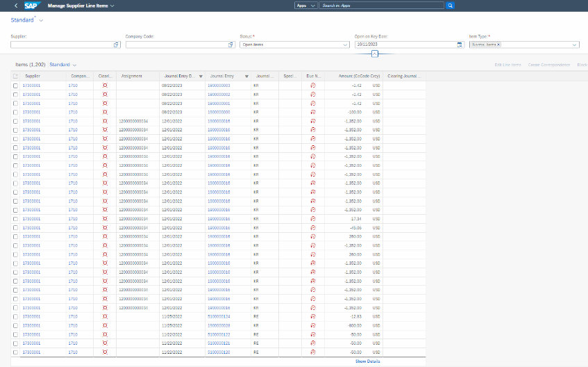Open calendar picker for Open on Key Date
The width and height of the screenshot is (588, 367).
point(460,44)
